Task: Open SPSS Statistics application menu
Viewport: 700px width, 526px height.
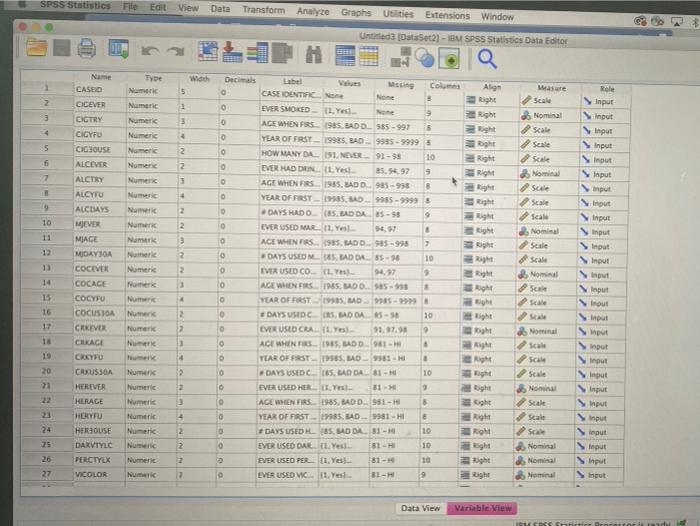Action: coord(75,5)
